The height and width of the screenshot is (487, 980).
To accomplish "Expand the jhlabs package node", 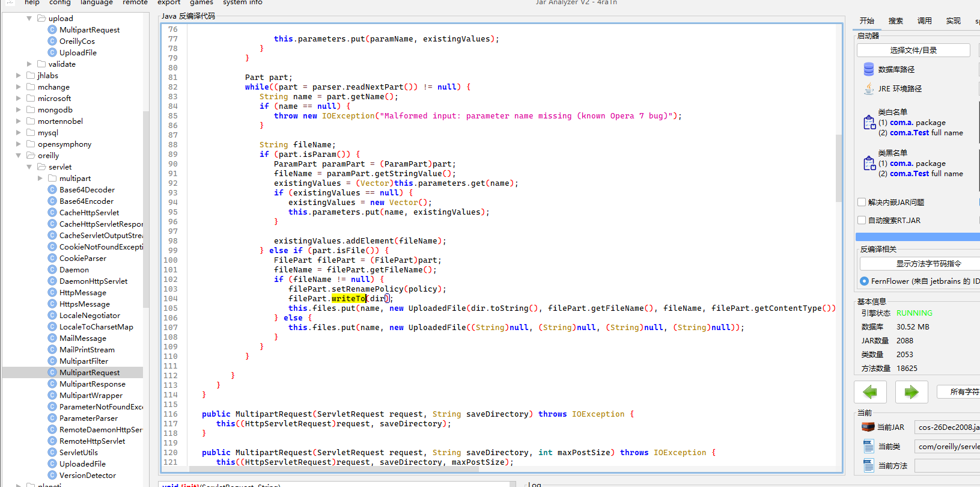I will pos(18,75).
